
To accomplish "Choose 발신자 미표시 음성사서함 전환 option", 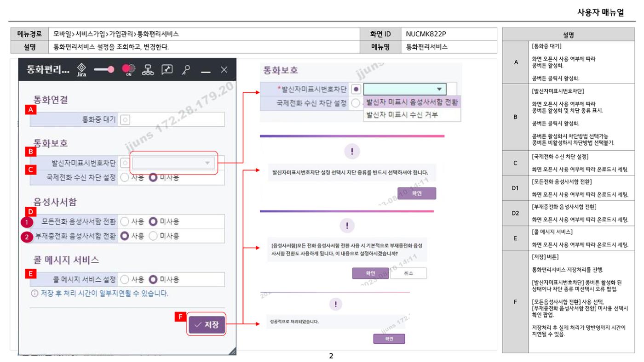I will [x=412, y=102].
